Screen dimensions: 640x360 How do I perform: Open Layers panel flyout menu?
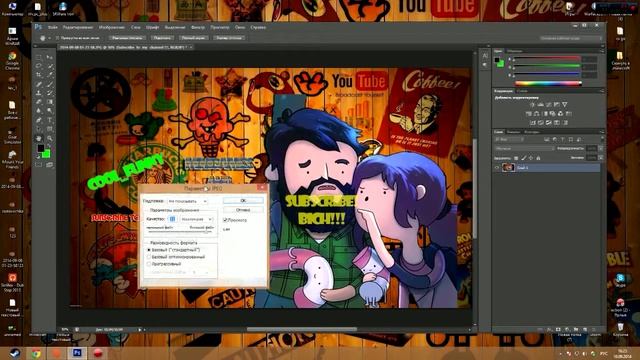tap(602, 132)
